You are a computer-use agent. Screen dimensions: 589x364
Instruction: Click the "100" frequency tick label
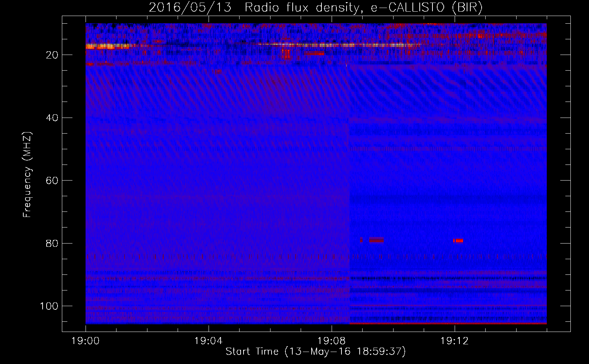click(49, 306)
